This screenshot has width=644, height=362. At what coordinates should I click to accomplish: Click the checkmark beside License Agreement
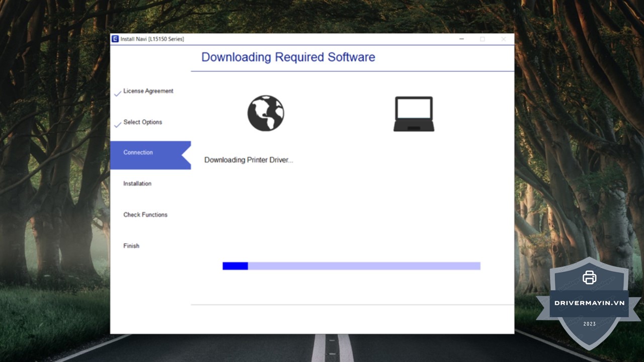tap(118, 94)
